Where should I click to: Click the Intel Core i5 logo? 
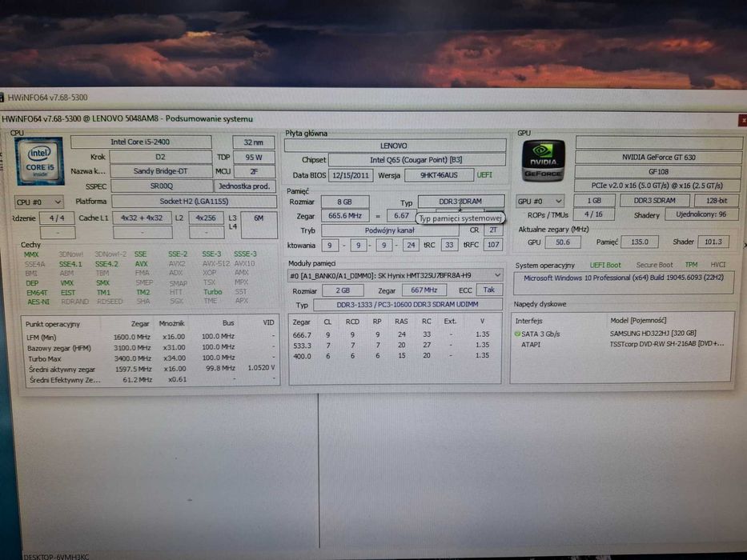click(x=39, y=161)
